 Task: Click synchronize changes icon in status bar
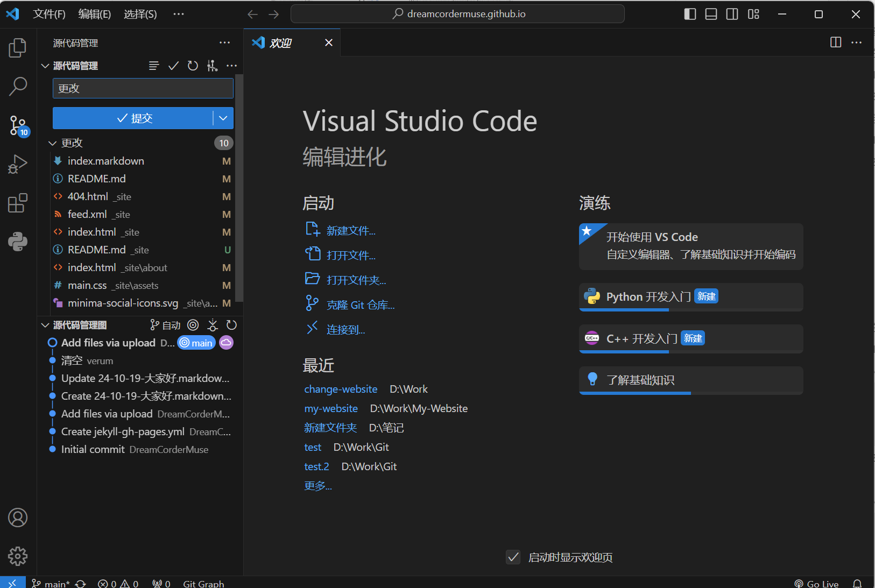81,584
